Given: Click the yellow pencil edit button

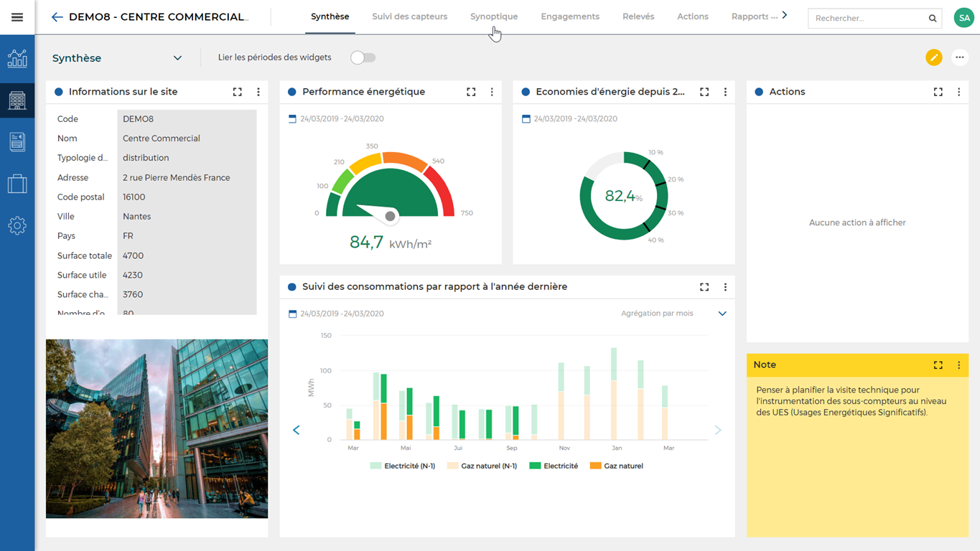Looking at the screenshot, I should 933,57.
